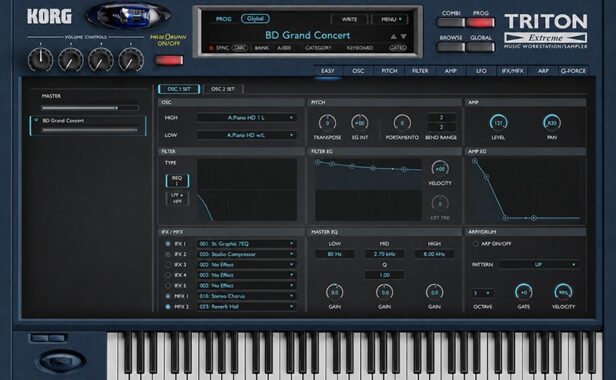Image resolution: width=616 pixels, height=380 pixels.
Task: Open the MENU dropdown in display
Action: [x=390, y=19]
